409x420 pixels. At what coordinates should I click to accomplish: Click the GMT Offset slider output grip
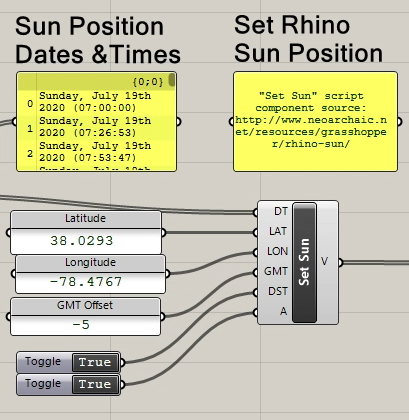pos(162,317)
